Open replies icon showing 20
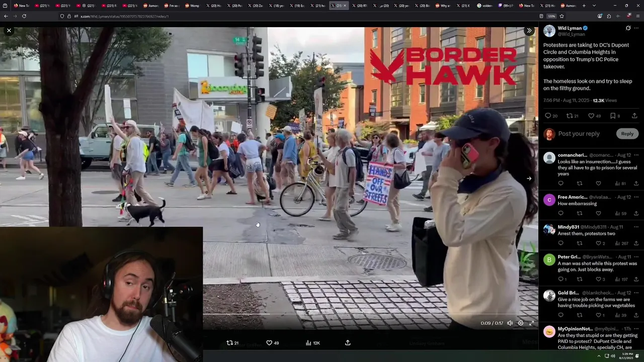This screenshot has width=644, height=362. 551,116
